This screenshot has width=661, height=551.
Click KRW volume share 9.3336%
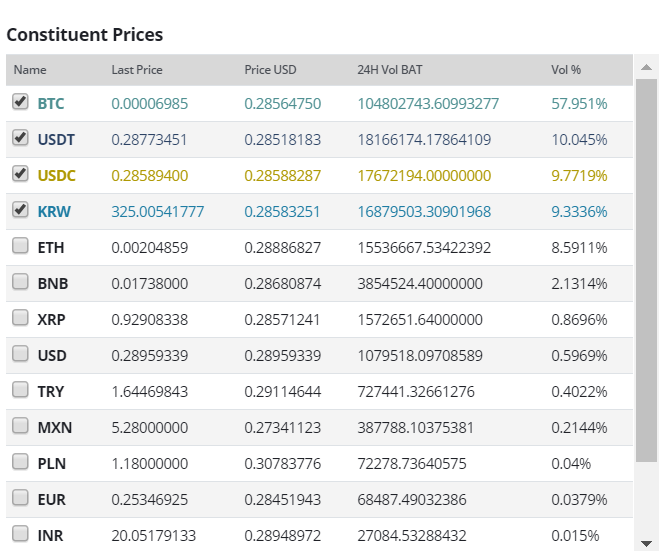tap(579, 212)
